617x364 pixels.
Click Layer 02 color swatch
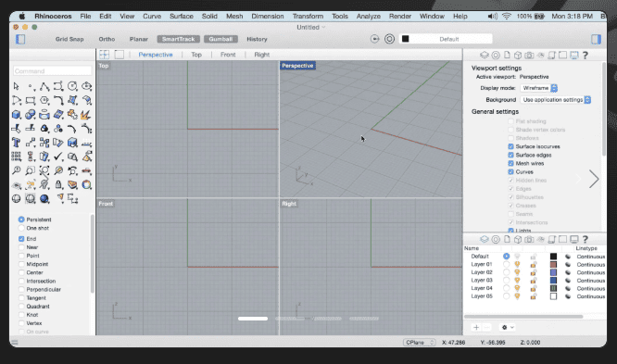[553, 272]
